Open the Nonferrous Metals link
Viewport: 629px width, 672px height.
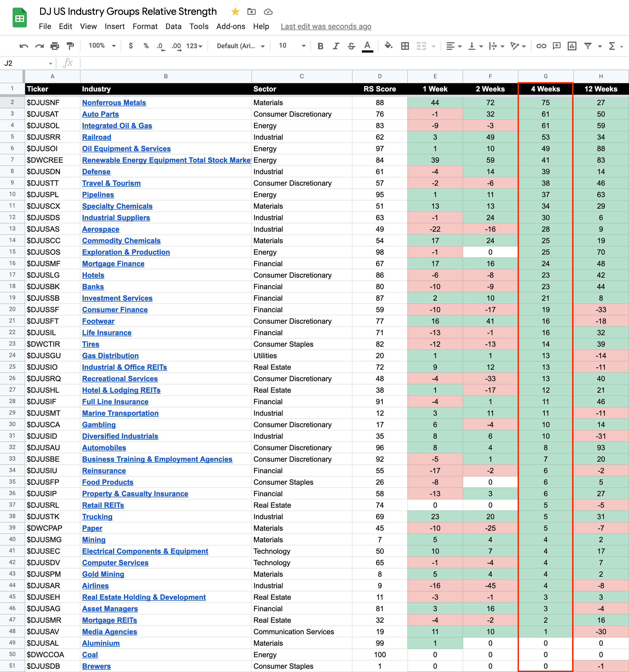click(x=114, y=103)
